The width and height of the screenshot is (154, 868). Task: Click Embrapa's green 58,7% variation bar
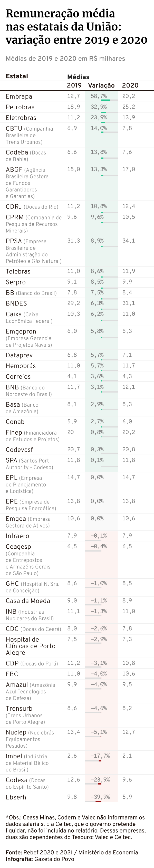tap(105, 100)
